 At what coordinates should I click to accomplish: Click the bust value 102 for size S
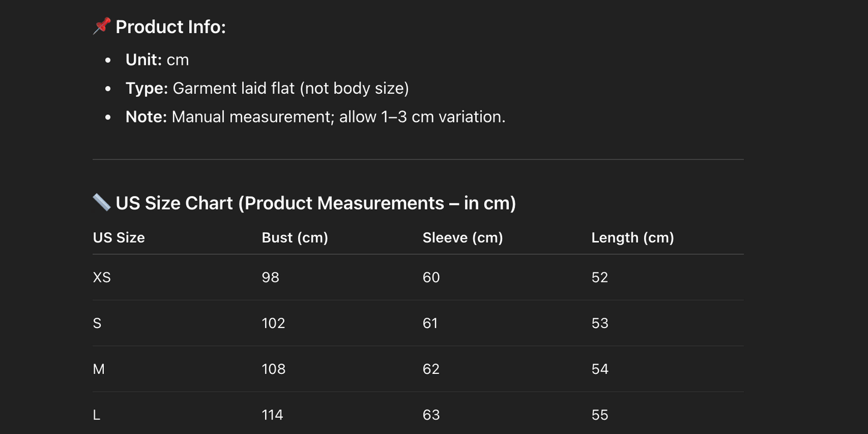(273, 323)
